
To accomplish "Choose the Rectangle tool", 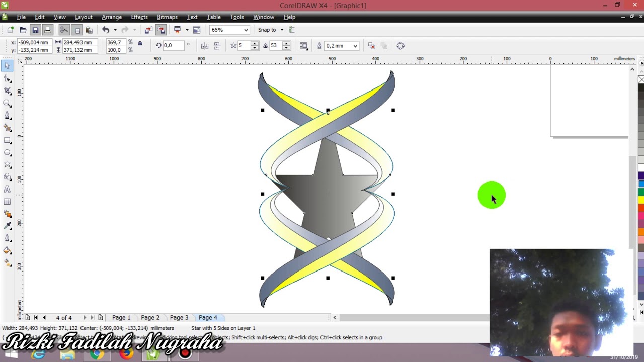I will point(7,140).
